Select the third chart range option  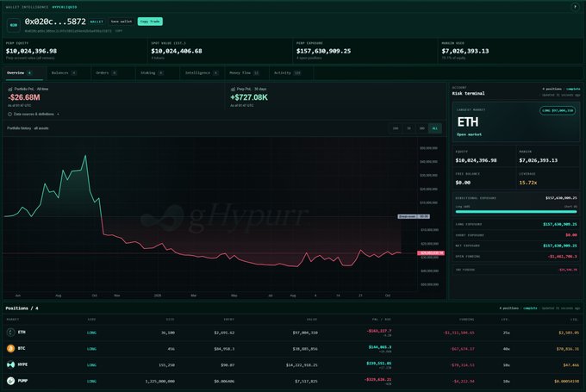[x=422, y=128]
